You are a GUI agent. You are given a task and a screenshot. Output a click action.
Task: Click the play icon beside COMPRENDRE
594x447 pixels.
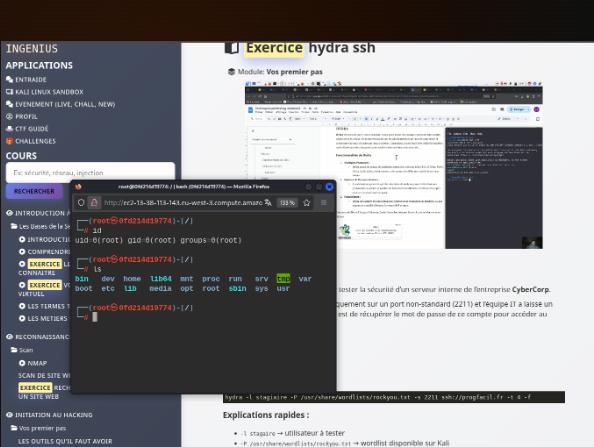point(22,252)
